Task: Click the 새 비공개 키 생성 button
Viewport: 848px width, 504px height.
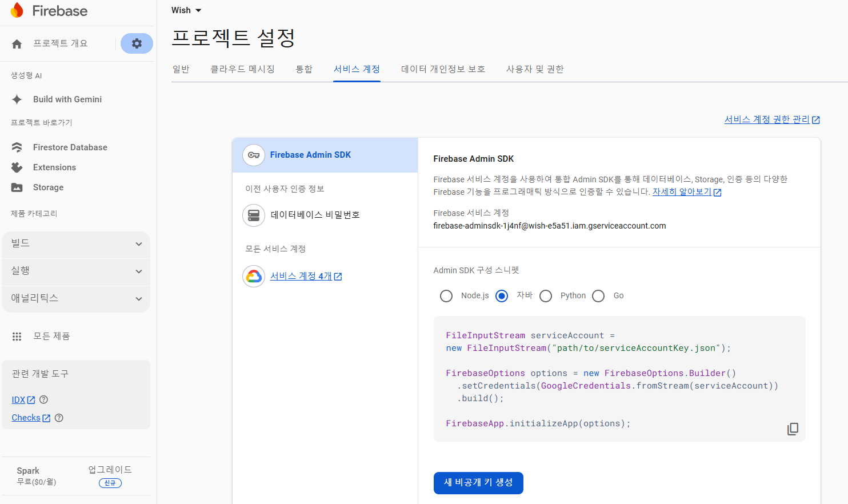Action: [x=478, y=483]
